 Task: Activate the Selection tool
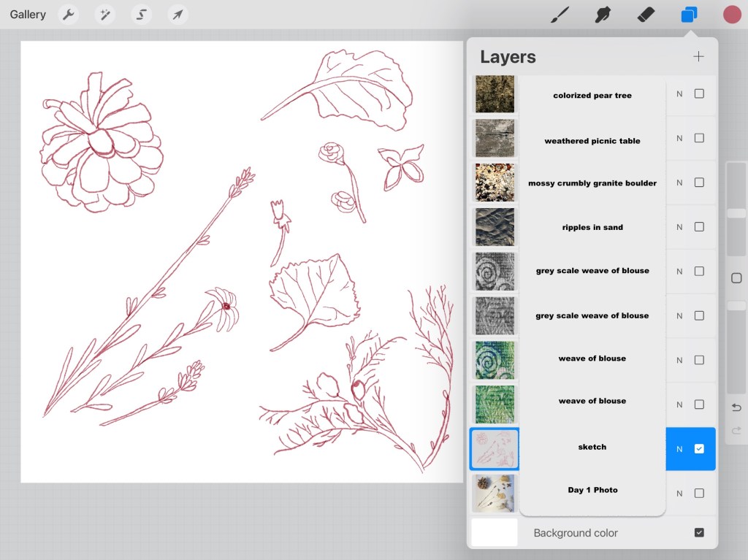(x=142, y=15)
